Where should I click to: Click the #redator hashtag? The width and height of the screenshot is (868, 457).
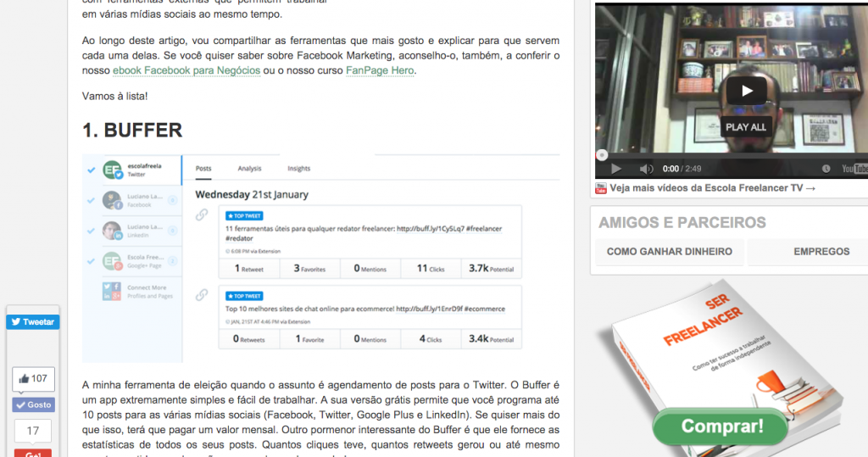(x=239, y=238)
